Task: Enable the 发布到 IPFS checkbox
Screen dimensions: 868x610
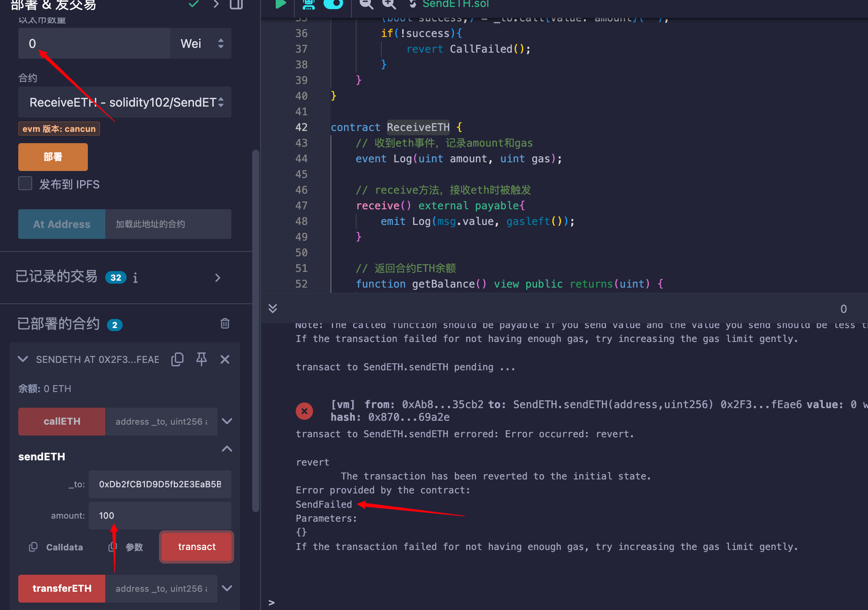Action: click(25, 184)
